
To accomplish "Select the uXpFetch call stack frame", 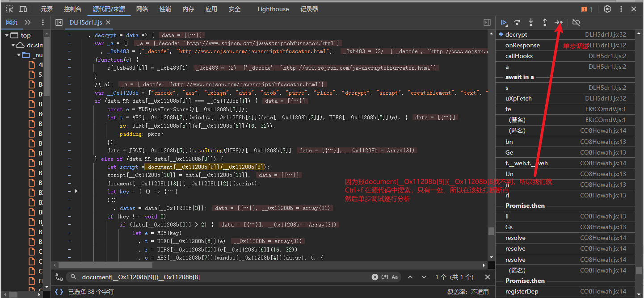I will pos(565,98).
